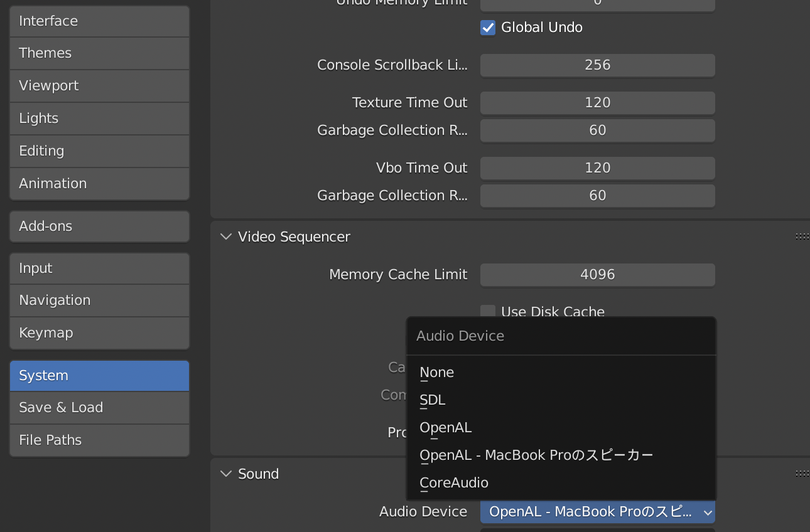This screenshot has width=810, height=532.
Task: Open Save & Load preferences
Action: point(99,408)
